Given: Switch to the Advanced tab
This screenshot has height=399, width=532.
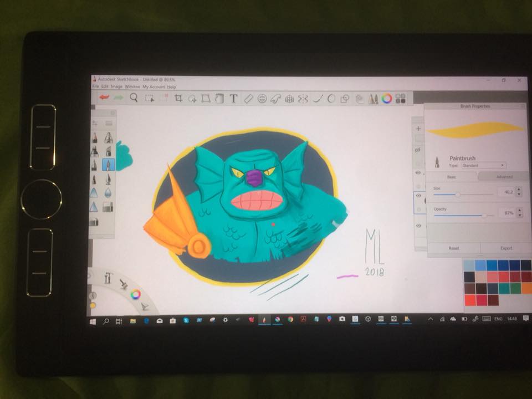Looking at the screenshot, I should [x=504, y=177].
